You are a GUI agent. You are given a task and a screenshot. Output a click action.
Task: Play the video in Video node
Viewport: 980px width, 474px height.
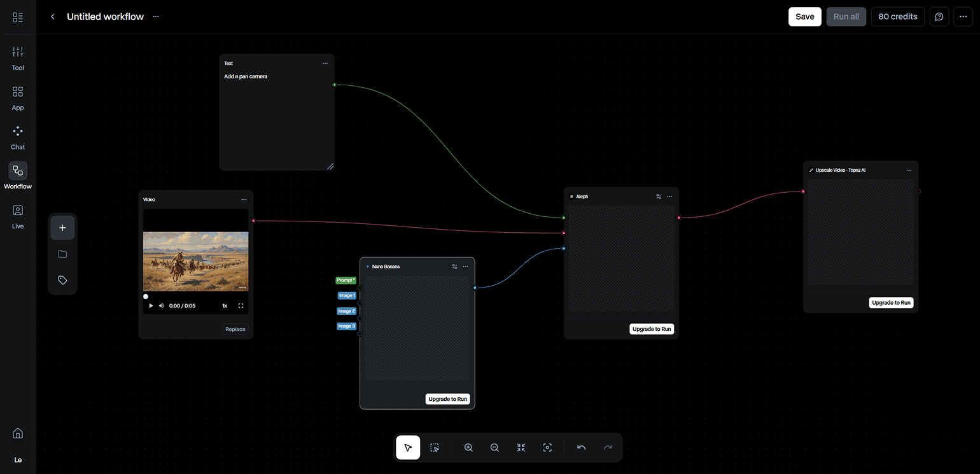pos(151,306)
